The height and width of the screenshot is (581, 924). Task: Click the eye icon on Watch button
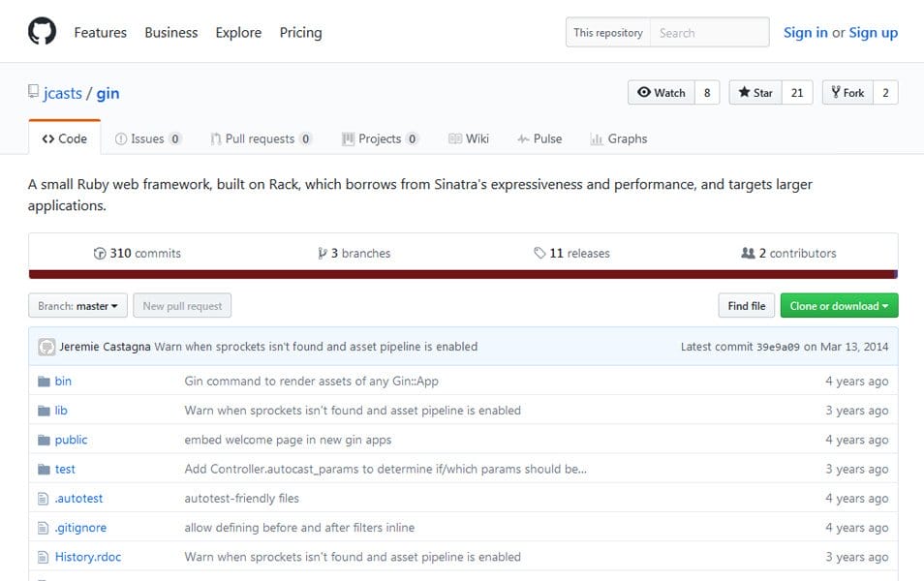(644, 92)
